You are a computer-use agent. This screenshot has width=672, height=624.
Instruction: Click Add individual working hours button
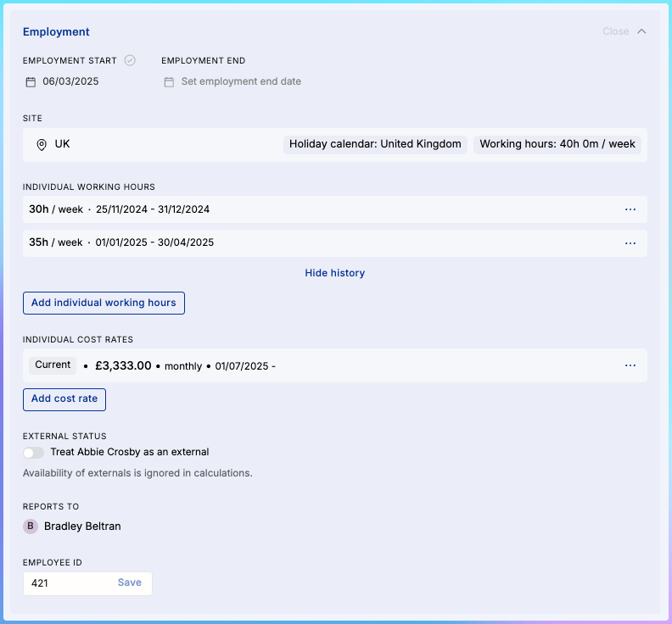coord(104,303)
